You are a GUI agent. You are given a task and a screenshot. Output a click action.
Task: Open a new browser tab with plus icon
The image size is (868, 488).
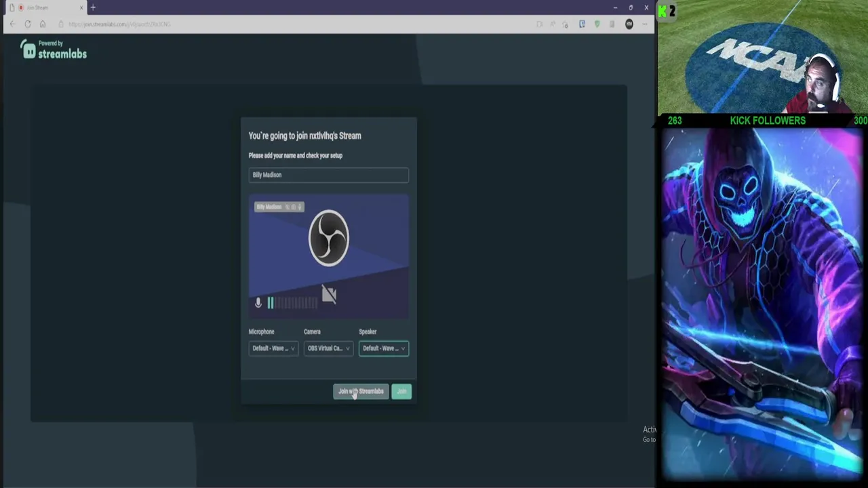point(93,7)
